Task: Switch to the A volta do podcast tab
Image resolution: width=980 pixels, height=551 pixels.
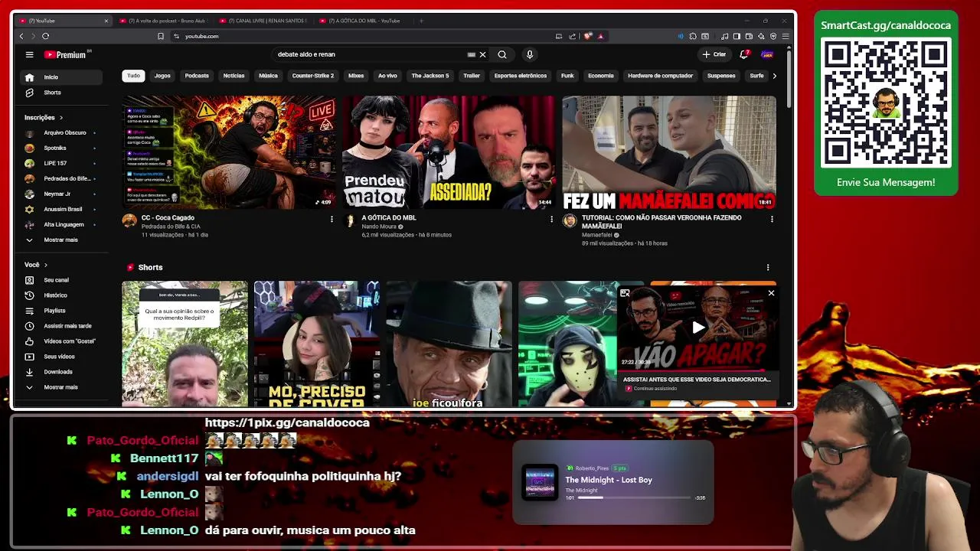Action: [162, 21]
